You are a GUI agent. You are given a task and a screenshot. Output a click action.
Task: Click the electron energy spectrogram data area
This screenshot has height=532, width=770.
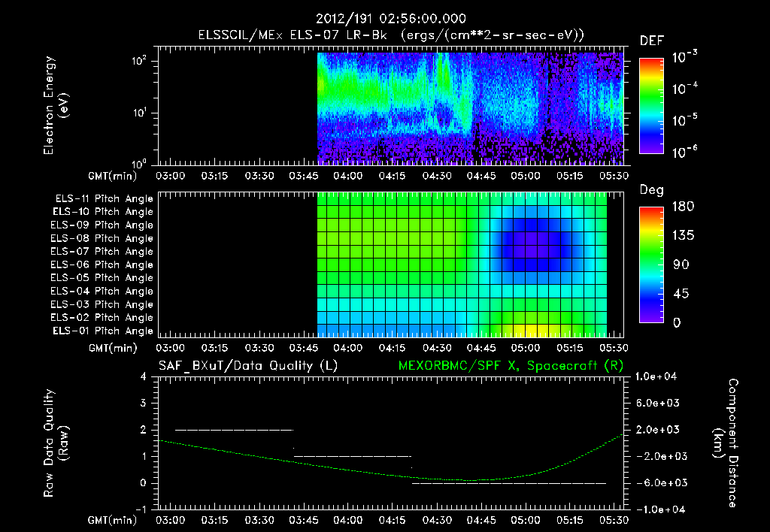[471, 108]
